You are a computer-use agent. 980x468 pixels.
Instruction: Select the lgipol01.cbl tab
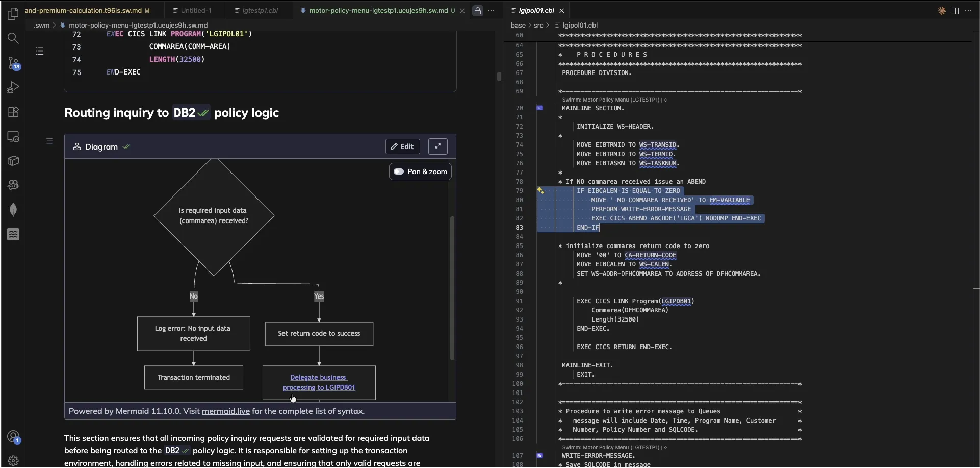point(536,10)
